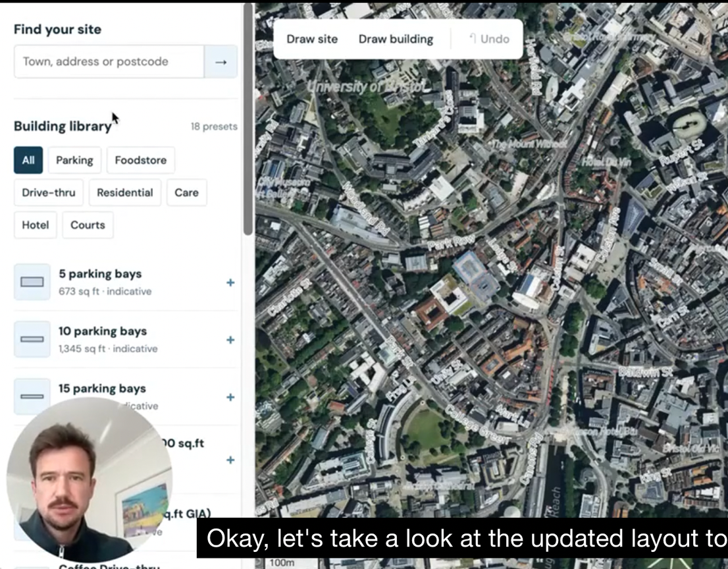Choose the Residential filter chip

point(125,193)
